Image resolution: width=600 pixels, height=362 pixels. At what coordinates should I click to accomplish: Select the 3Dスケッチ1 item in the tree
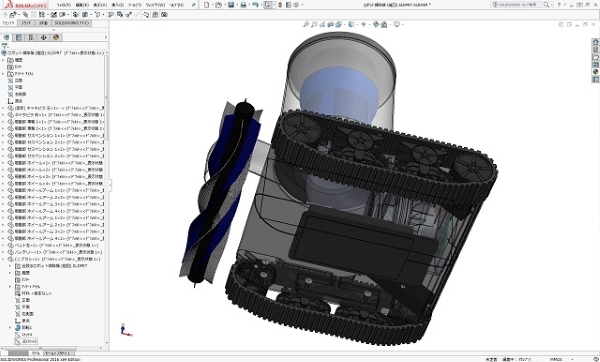[29, 341]
